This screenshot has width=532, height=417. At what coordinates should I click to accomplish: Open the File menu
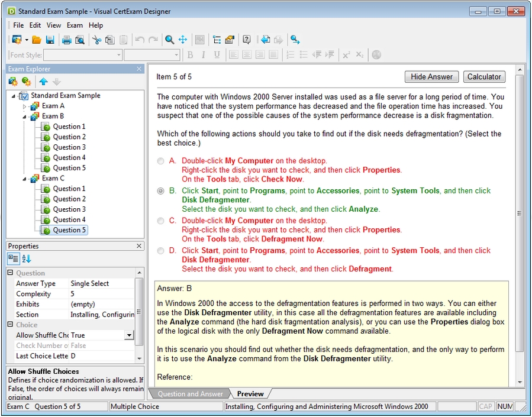pos(18,25)
